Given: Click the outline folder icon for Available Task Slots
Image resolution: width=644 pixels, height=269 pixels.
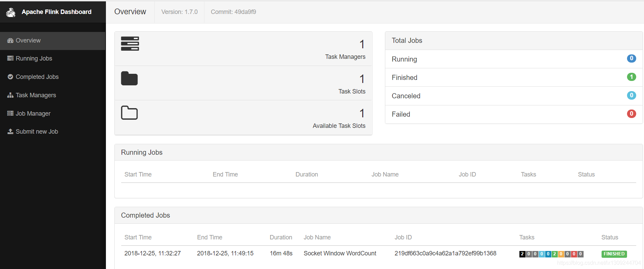Looking at the screenshot, I should (129, 113).
